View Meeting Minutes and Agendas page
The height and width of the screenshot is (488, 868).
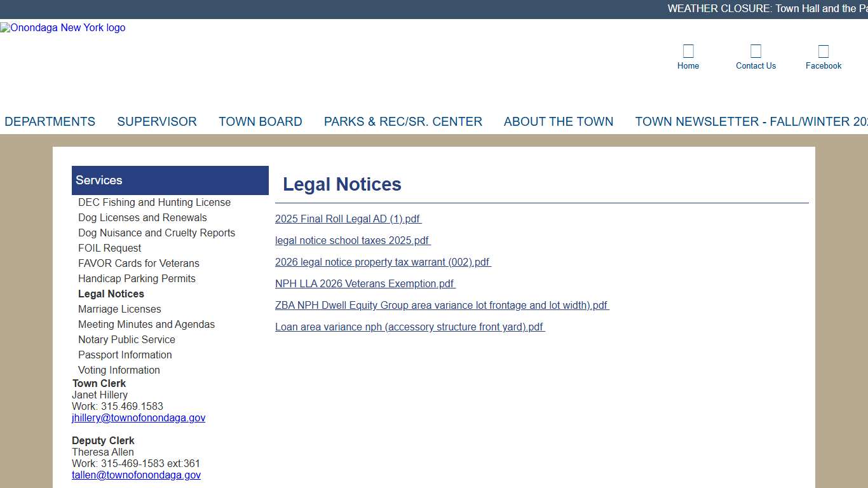[147, 324]
